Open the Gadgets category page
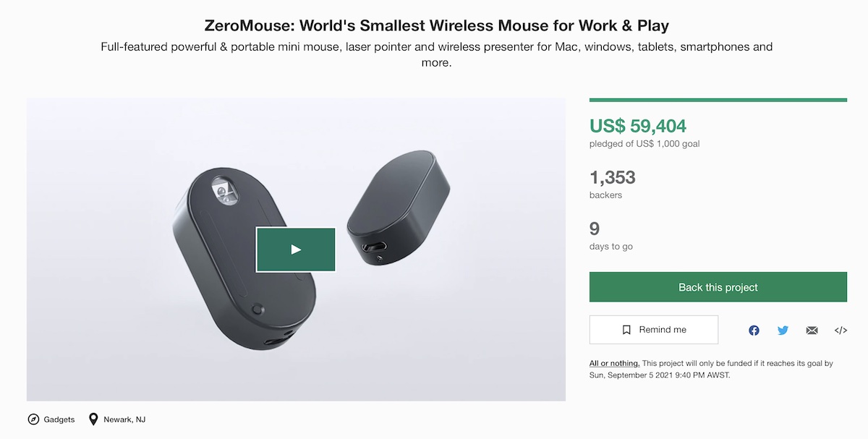 [58, 419]
